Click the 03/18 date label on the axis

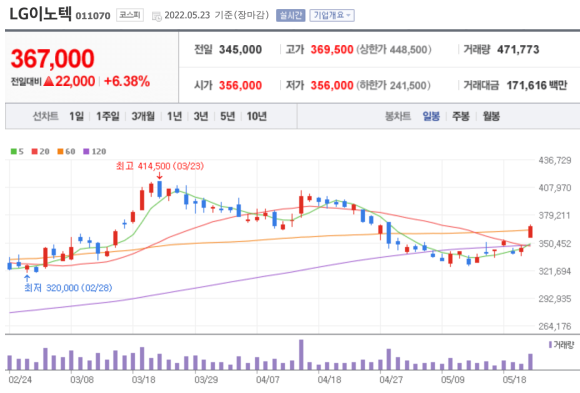[144, 380]
